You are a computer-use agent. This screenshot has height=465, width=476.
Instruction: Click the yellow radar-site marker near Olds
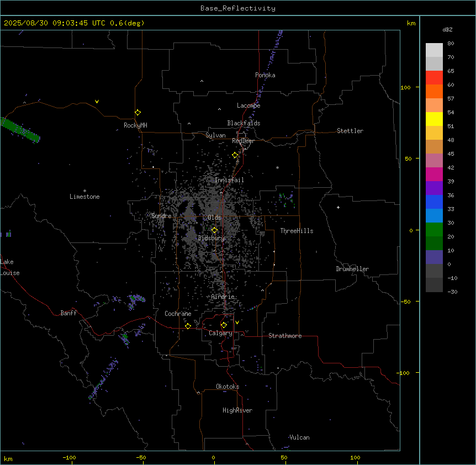click(x=214, y=230)
